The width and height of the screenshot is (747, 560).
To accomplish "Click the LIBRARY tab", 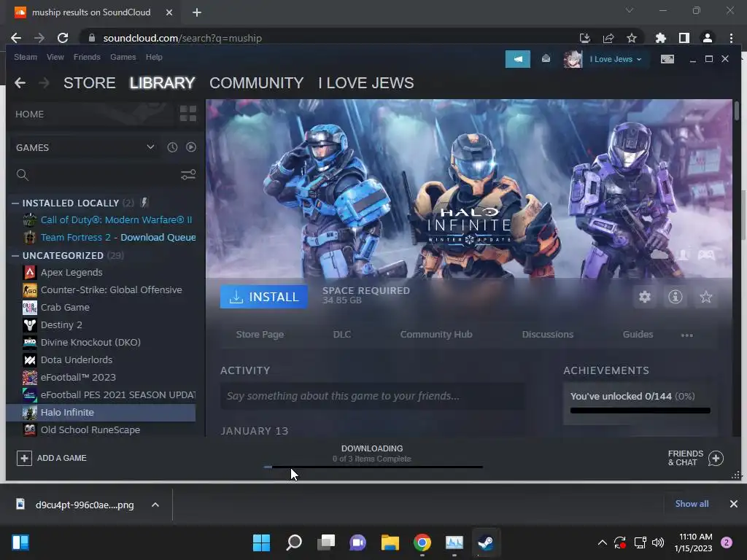I will pos(162,83).
